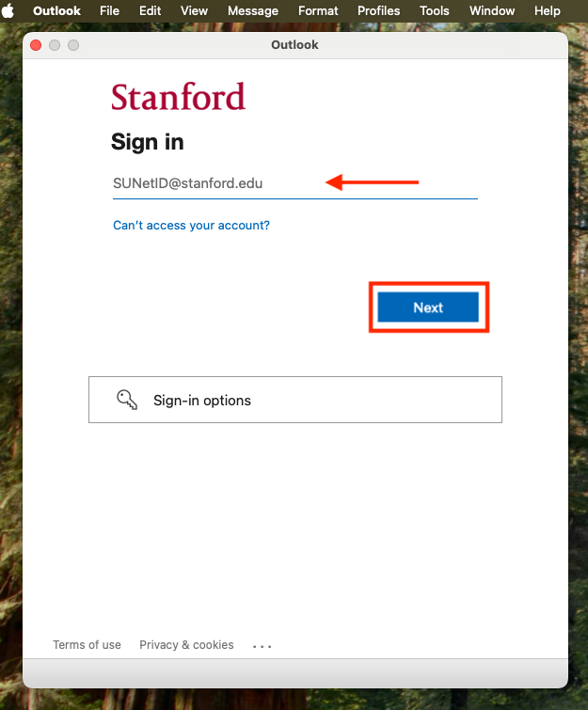
Task: Click the Stanford logo
Action: tap(178, 97)
